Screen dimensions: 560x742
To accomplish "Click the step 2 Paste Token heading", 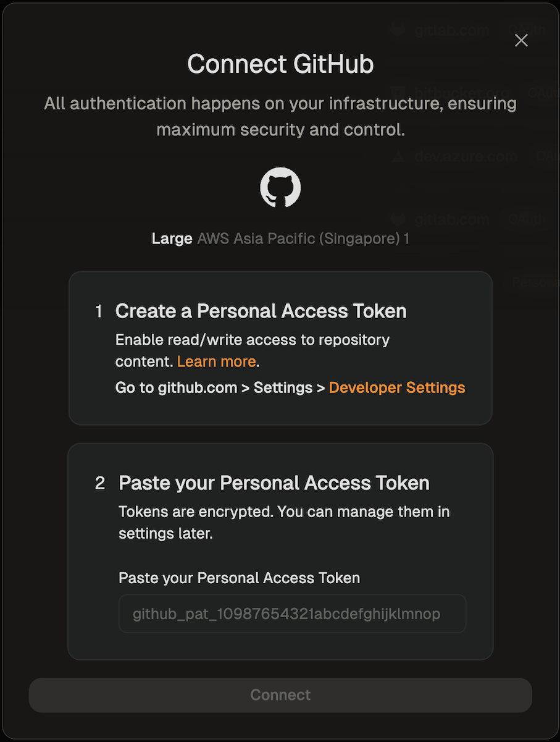I will tap(274, 483).
